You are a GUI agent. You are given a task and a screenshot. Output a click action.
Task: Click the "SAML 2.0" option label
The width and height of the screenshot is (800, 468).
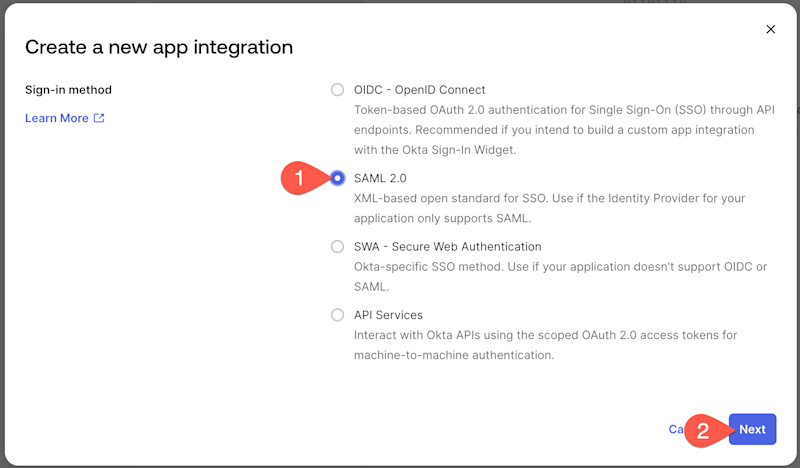[380, 178]
